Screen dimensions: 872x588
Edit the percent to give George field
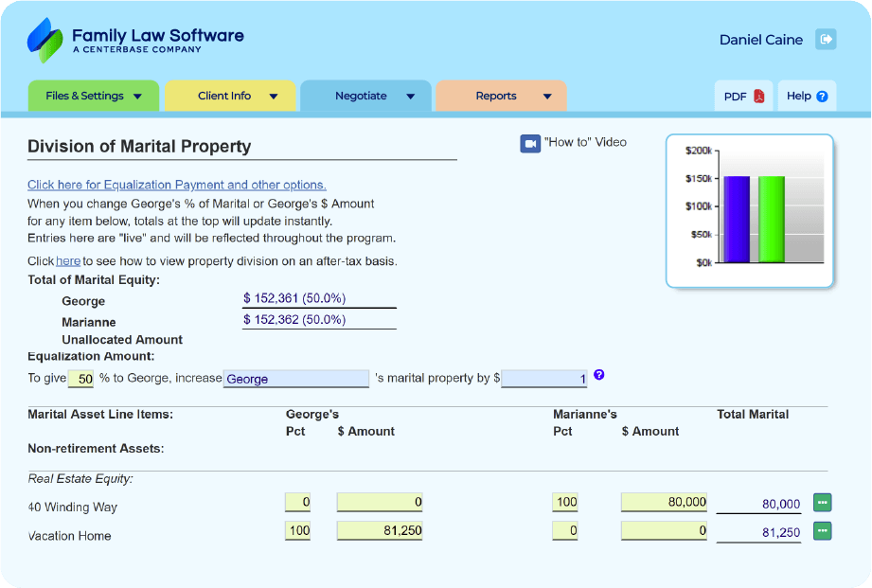(x=82, y=379)
